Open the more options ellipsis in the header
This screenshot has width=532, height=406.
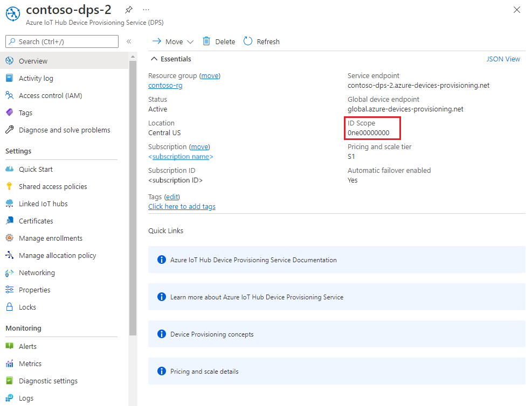(146, 10)
